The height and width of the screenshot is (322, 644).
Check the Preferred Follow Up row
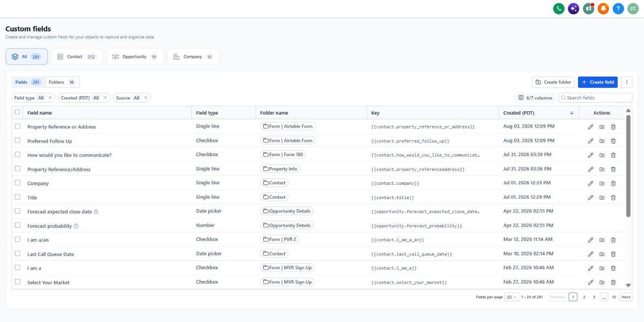click(18, 140)
